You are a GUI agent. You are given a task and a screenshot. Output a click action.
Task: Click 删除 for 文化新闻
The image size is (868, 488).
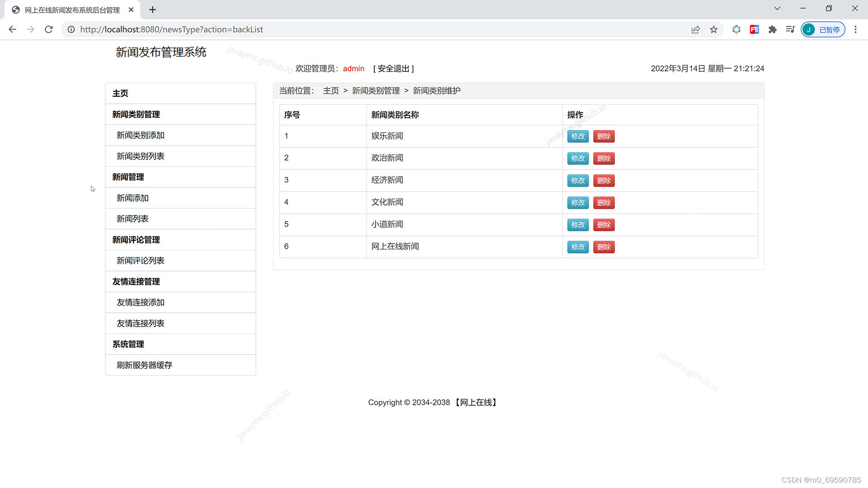[604, 203]
